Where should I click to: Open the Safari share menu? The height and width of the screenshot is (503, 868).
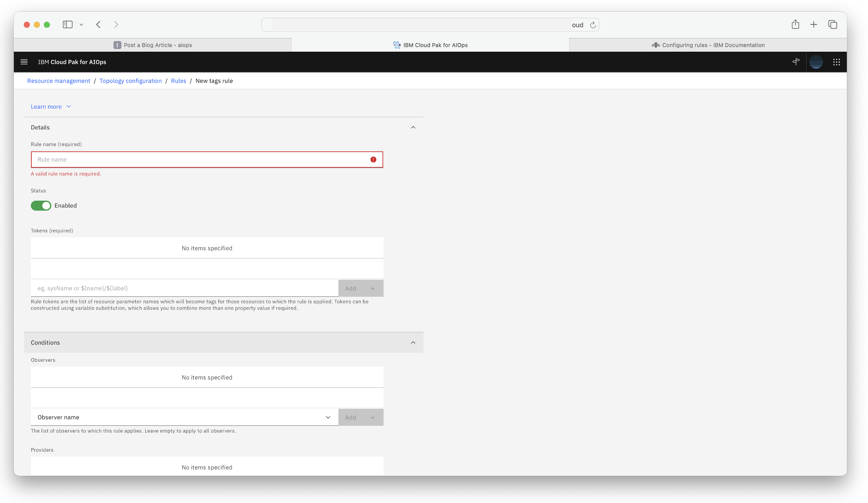tap(796, 24)
